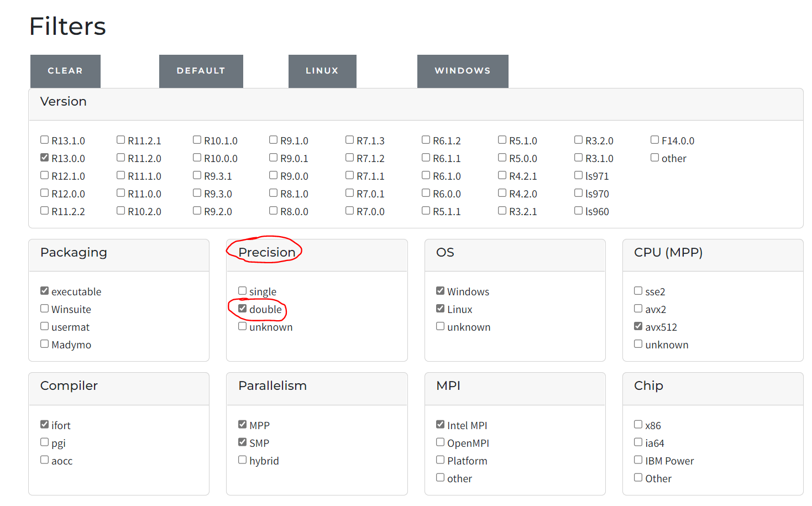This screenshot has width=812, height=506.
Task: Check the Winsuite packaging box
Action: (x=45, y=309)
